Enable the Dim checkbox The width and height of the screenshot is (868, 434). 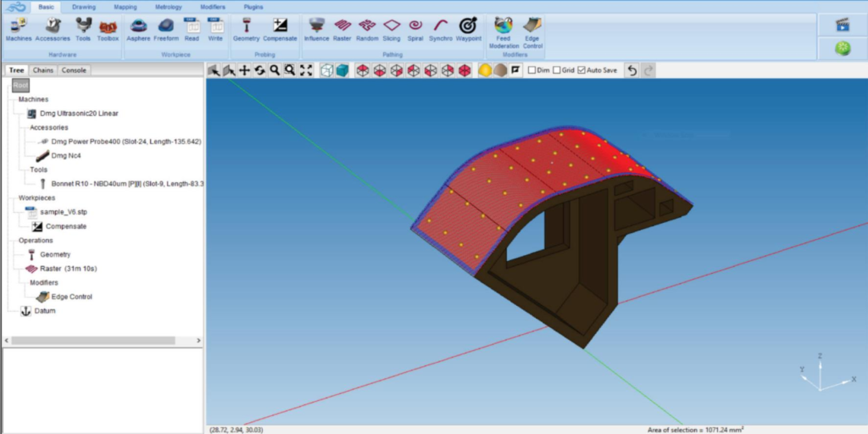531,70
